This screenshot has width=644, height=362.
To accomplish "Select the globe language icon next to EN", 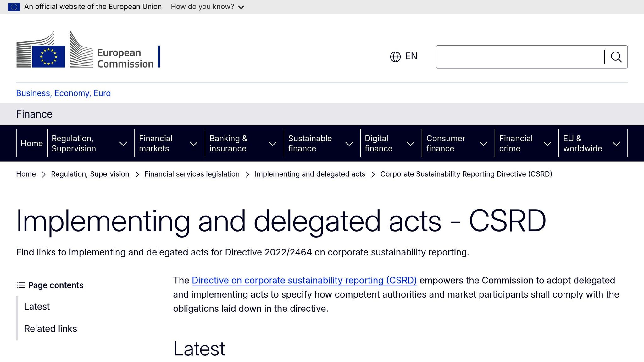I will click(x=395, y=57).
